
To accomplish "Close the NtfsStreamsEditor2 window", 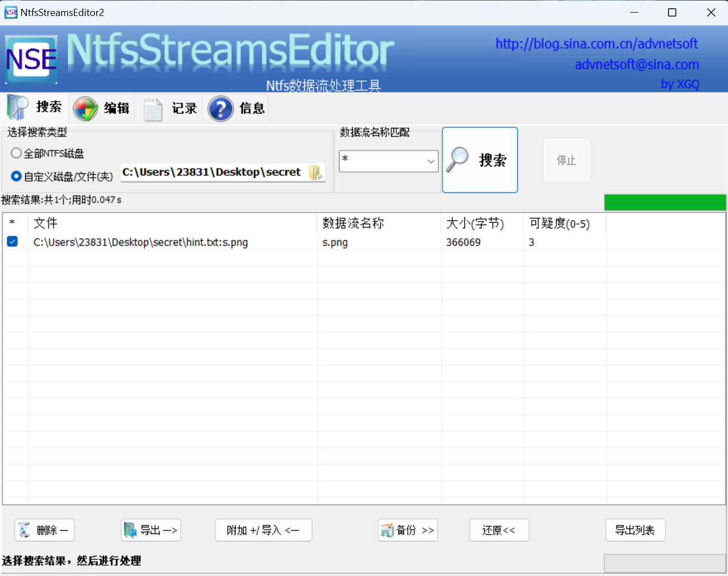I will click(711, 12).
